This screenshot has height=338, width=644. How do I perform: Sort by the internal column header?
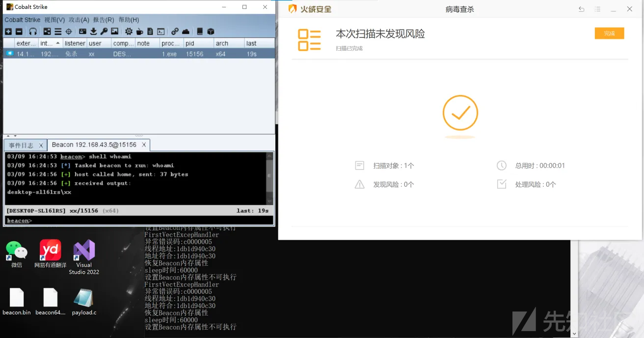50,43
